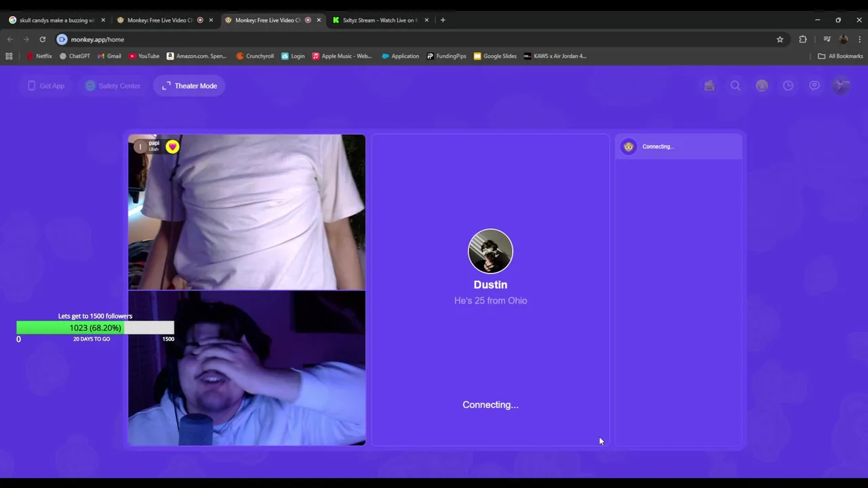Click the Get App button
The image size is (868, 488).
tap(46, 86)
